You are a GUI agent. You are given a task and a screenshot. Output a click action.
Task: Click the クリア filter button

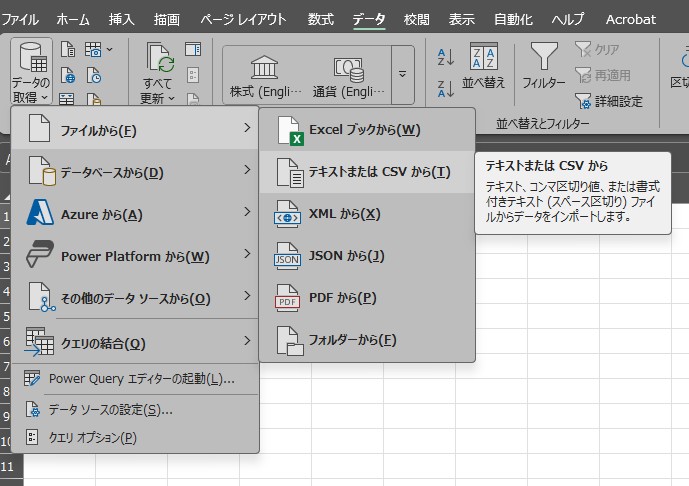(x=597, y=49)
